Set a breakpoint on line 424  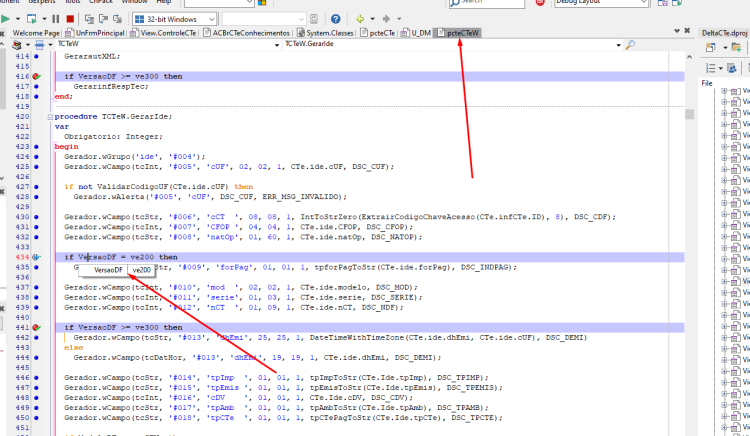tap(36, 157)
